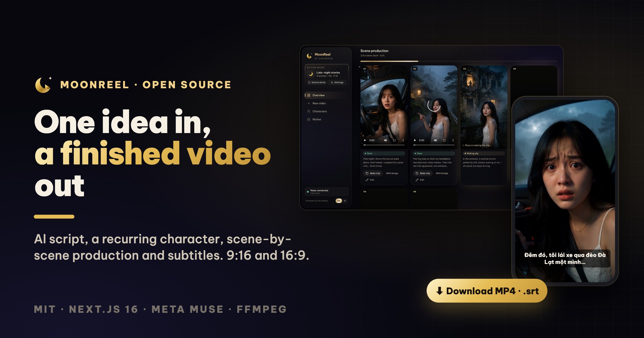Click the Vietnamese subtitle caption on the phone
Screen dimensions: 644x338
pyautogui.click(x=565, y=259)
